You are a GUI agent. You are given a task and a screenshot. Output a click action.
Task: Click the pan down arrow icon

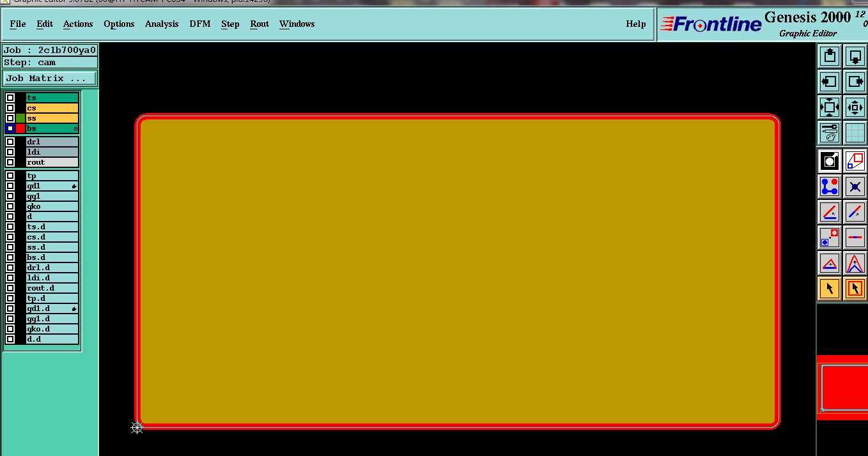[x=855, y=56]
